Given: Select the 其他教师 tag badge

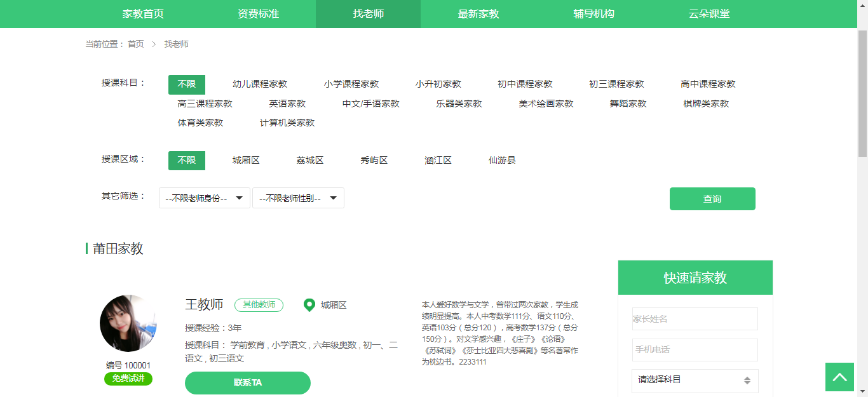Looking at the screenshot, I should [259, 305].
